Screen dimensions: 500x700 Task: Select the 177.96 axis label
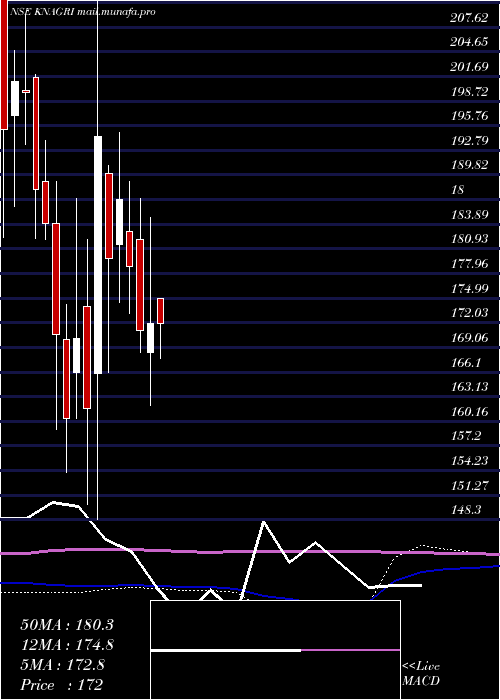click(x=470, y=264)
